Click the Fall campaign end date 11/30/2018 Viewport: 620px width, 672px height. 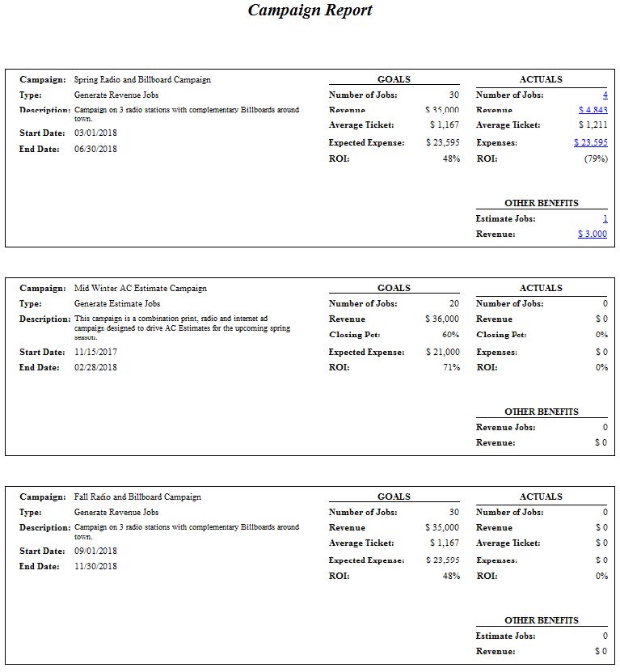point(95,566)
